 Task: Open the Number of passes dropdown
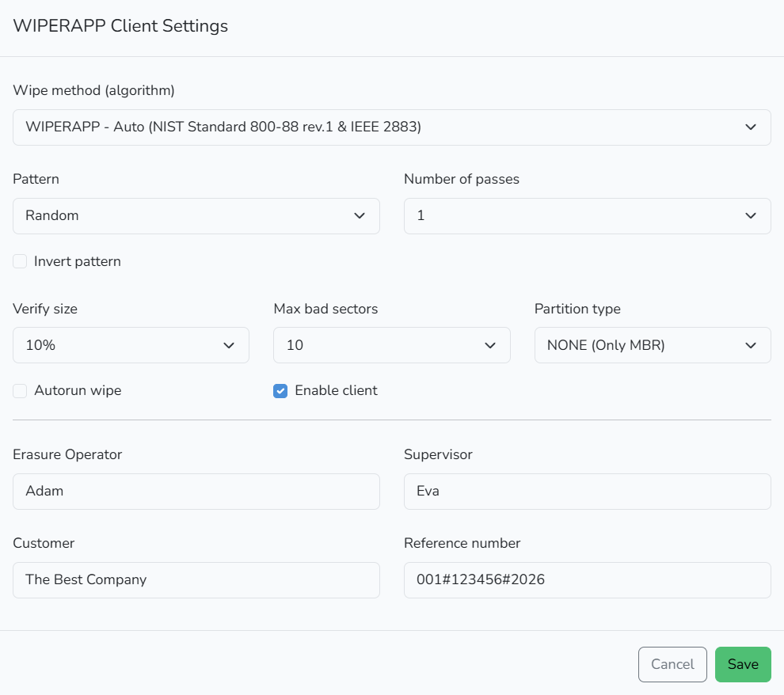587,216
